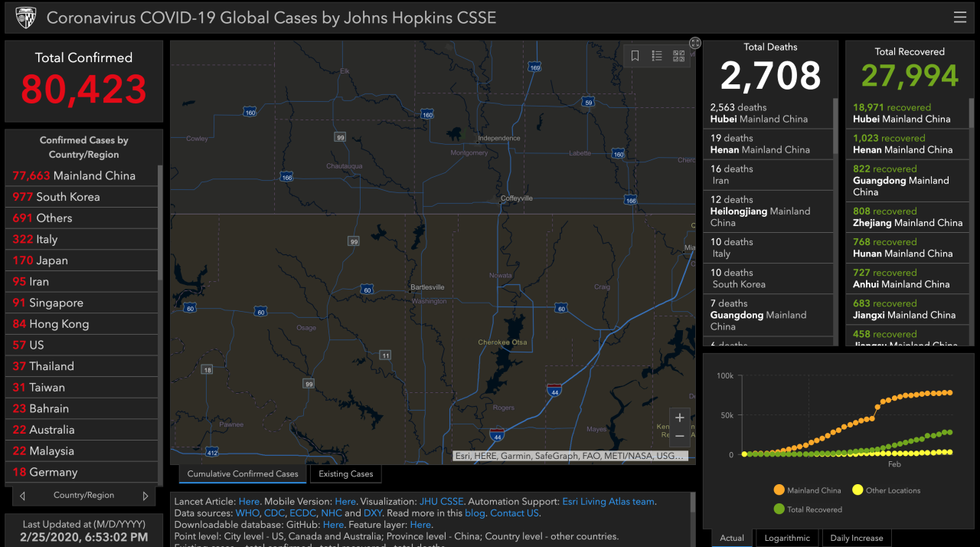Select the 95 Iran confirmed row

(x=81, y=282)
